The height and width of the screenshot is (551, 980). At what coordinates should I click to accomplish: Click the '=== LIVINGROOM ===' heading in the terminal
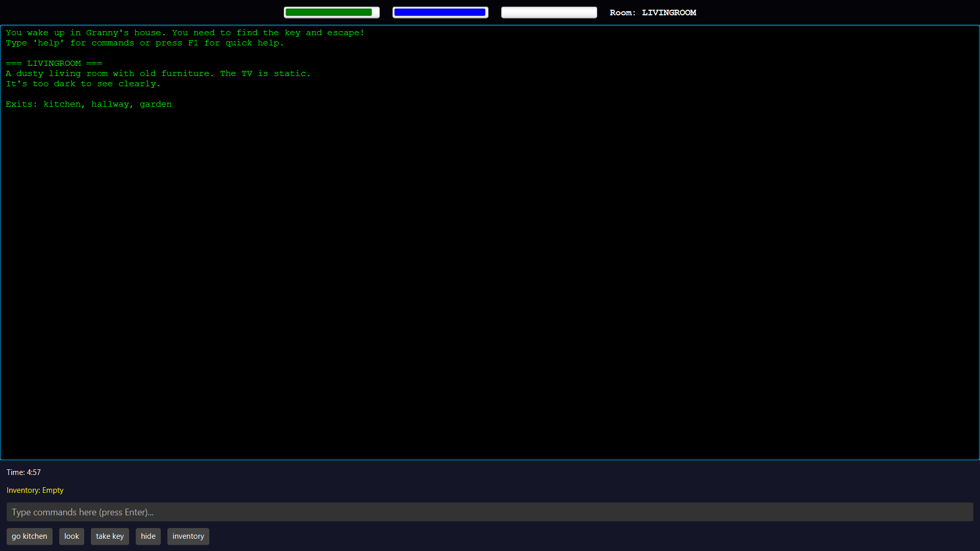pos(54,63)
